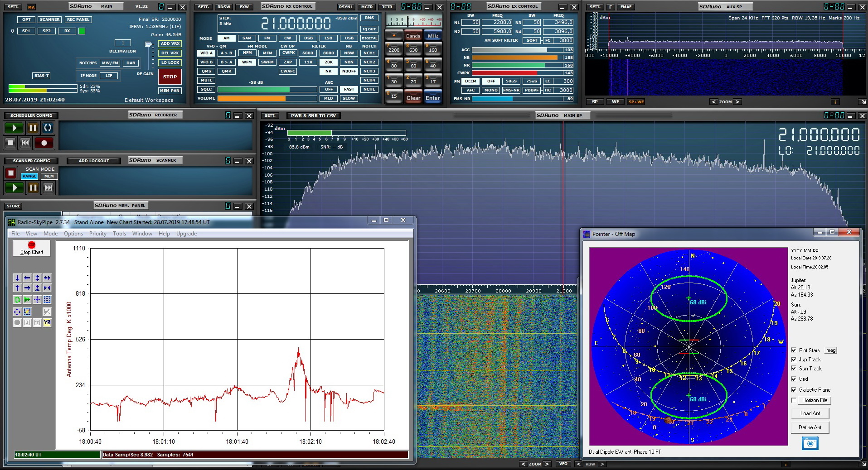
Task: Click the MHz button on the keypad
Action: click(433, 36)
